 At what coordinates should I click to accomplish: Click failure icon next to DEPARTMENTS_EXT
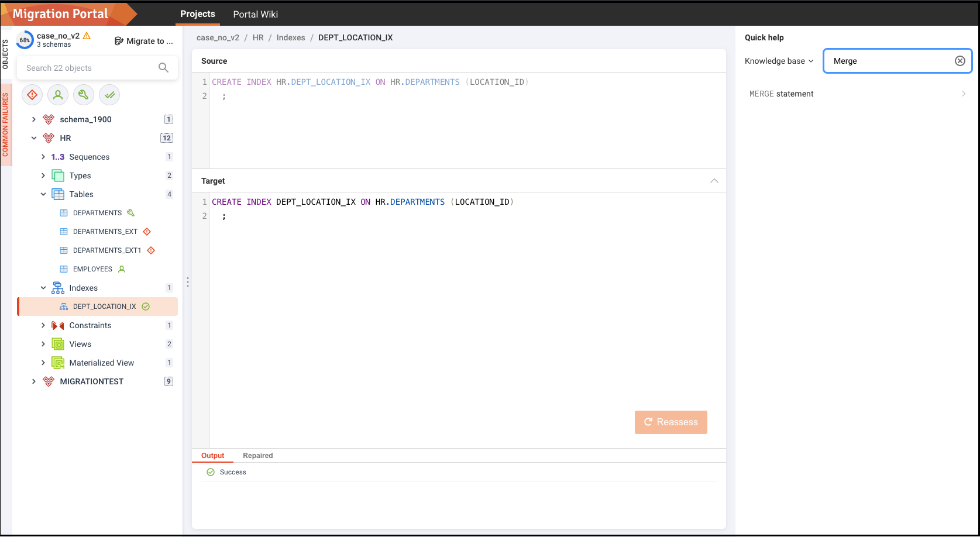(147, 232)
